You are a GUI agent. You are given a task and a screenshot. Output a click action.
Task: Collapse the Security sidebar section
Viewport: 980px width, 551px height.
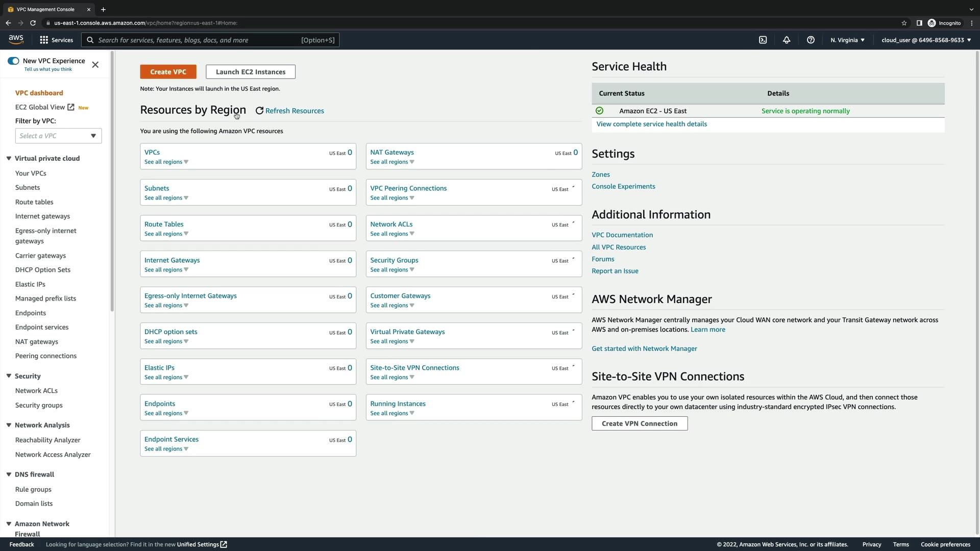[x=9, y=376]
